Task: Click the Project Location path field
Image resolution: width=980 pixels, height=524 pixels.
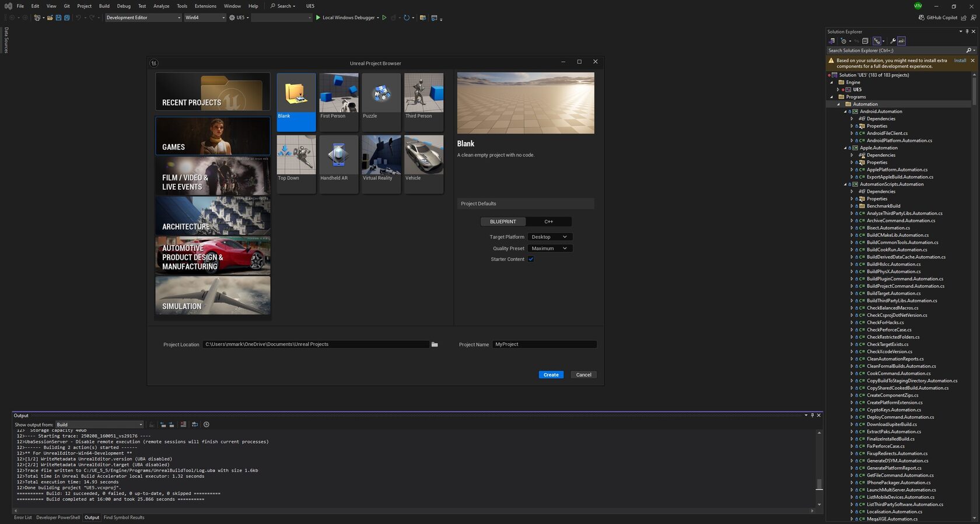Action: pyautogui.click(x=316, y=344)
